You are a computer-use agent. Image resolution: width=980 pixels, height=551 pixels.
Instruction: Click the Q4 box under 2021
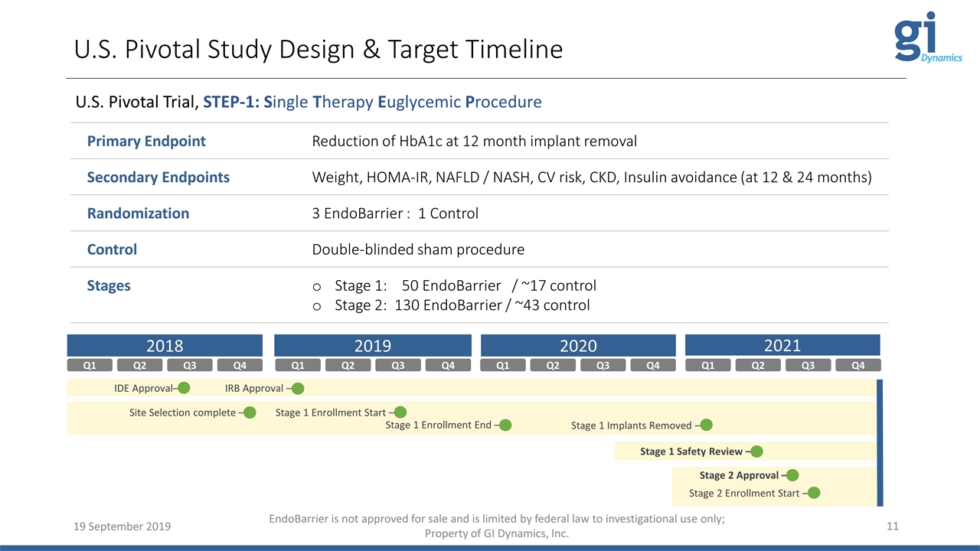[858, 366]
